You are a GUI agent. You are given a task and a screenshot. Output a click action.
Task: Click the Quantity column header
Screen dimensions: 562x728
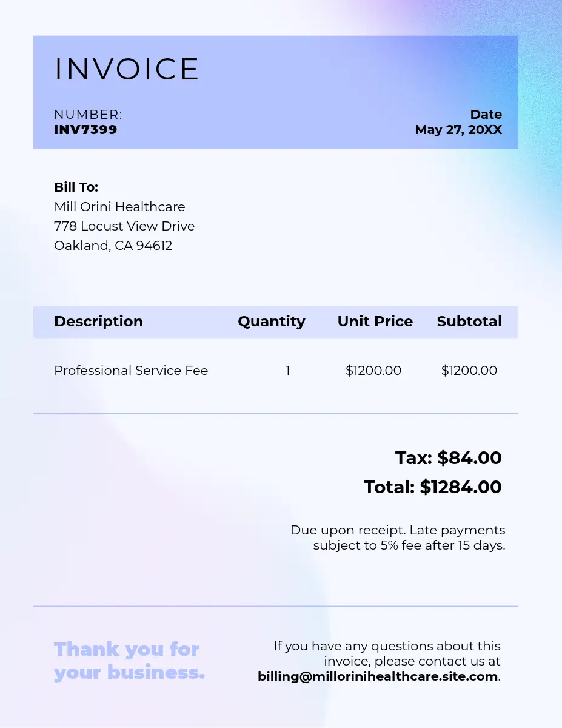coord(271,322)
